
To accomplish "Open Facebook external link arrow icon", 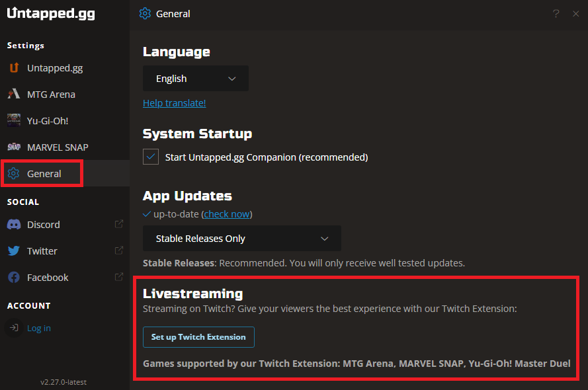I will (x=119, y=277).
